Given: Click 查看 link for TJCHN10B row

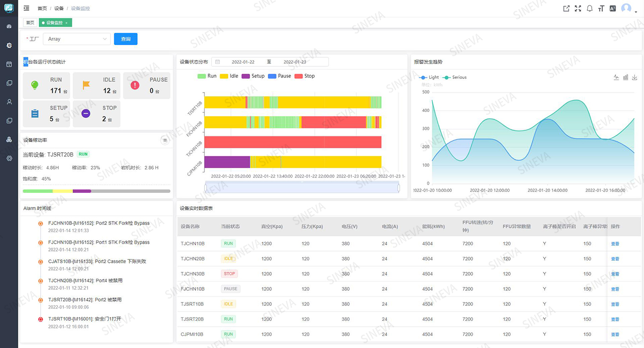Looking at the screenshot, I should 615,244.
